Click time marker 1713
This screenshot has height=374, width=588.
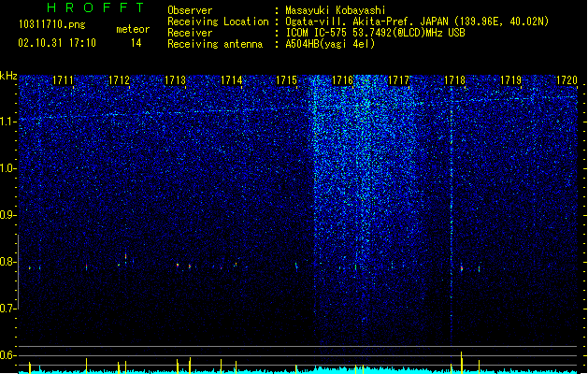click(175, 80)
